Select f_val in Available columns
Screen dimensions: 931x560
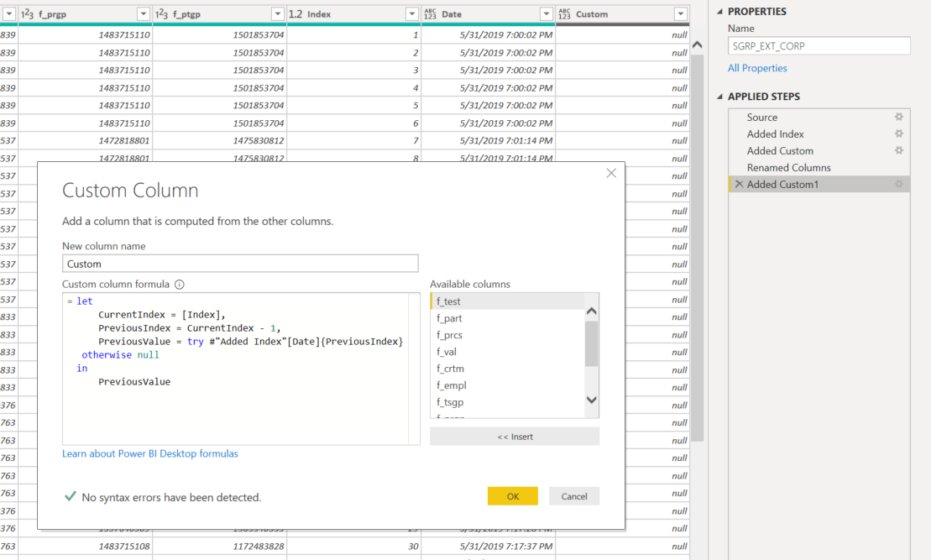(x=508, y=352)
